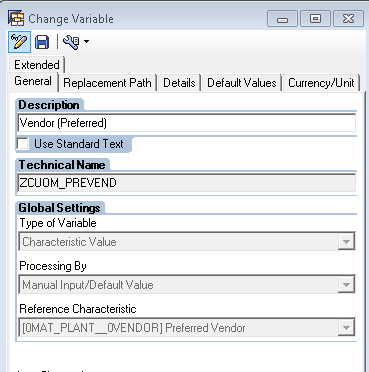This screenshot has width=369, height=372.
Task: Open the Currency/Unit tab
Action: click(321, 83)
